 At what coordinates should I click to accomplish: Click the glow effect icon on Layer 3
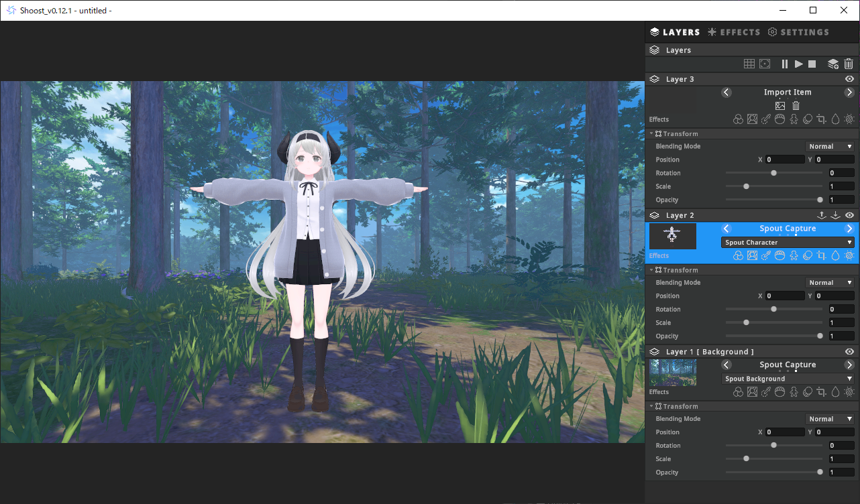(x=849, y=119)
